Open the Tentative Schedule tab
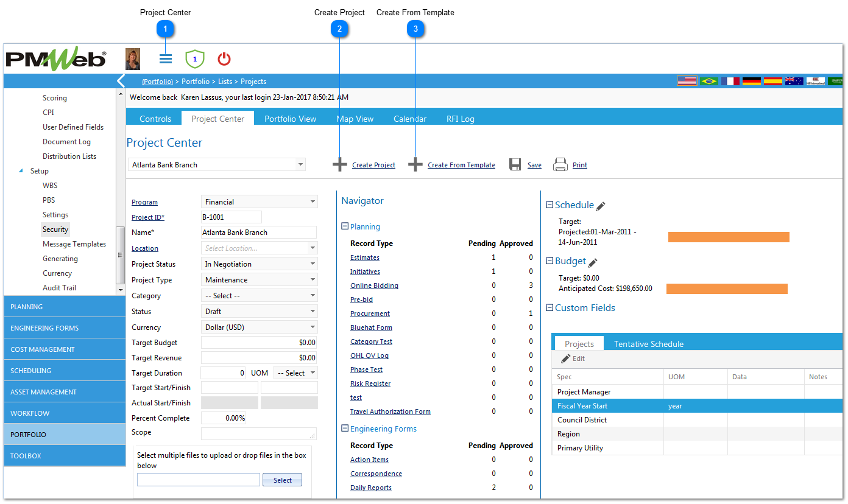848x504 pixels. [x=649, y=344]
